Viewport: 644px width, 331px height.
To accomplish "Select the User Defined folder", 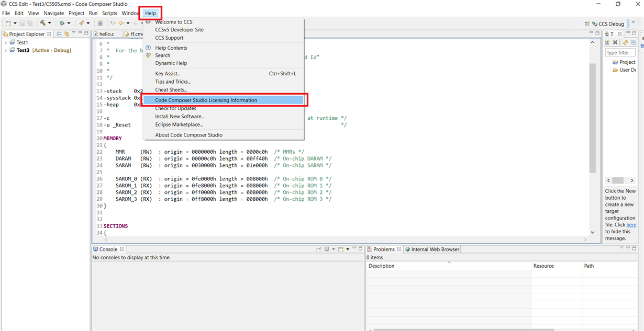I will pyautogui.click(x=624, y=70).
